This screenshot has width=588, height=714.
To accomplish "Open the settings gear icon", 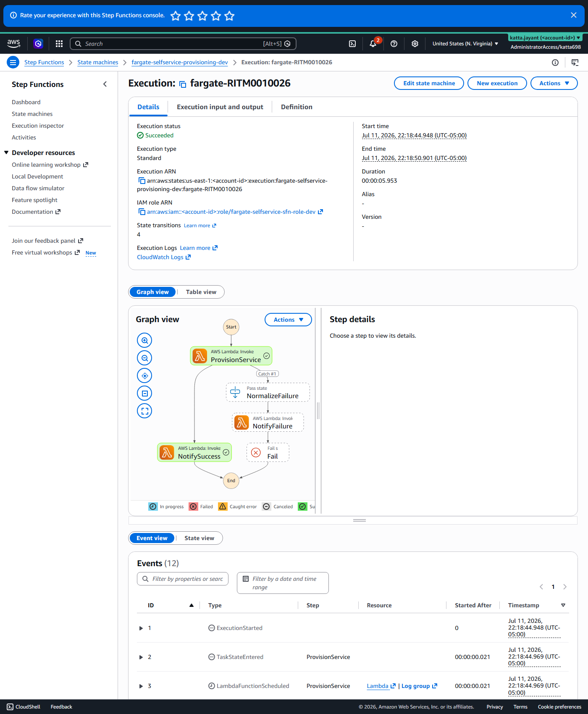I will (415, 44).
